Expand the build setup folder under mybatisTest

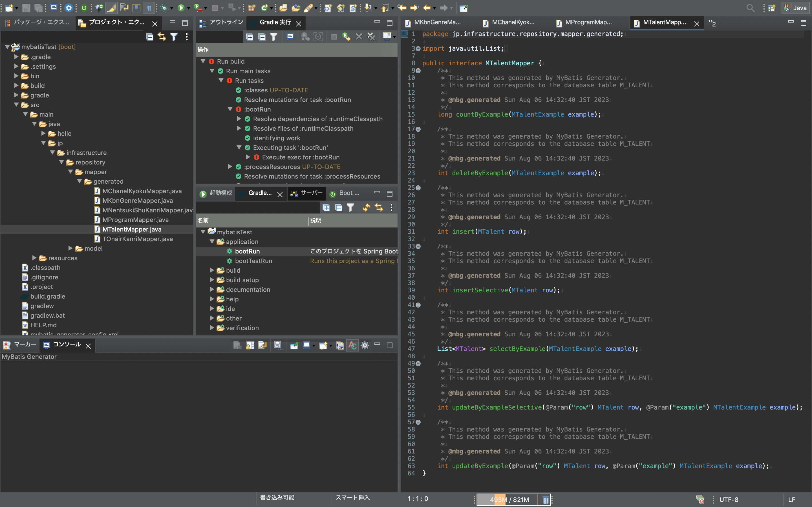pos(212,280)
